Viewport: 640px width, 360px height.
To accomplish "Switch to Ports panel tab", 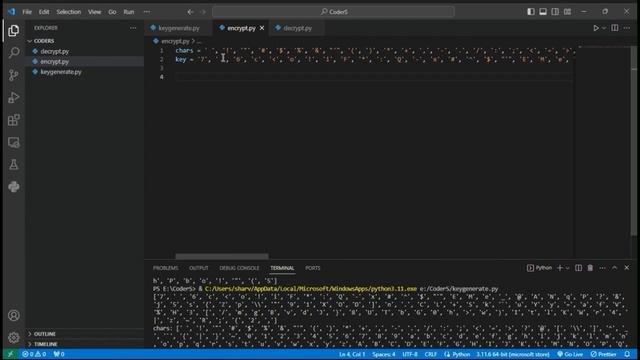I will click(x=313, y=268).
